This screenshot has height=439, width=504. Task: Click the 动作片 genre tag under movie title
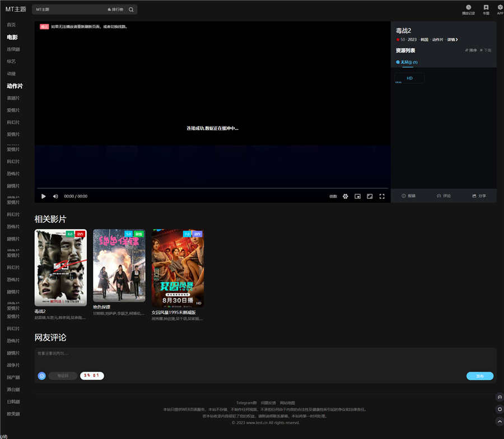pos(437,40)
